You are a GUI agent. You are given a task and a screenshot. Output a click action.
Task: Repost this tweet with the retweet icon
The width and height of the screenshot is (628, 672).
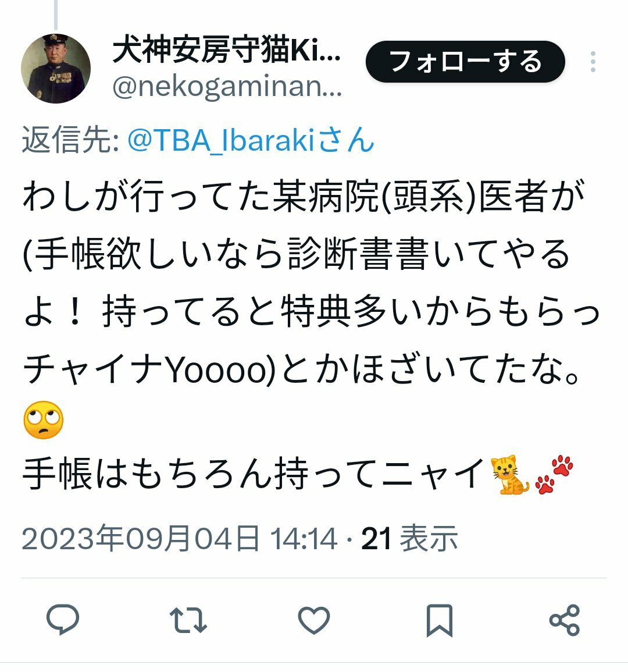point(188,620)
